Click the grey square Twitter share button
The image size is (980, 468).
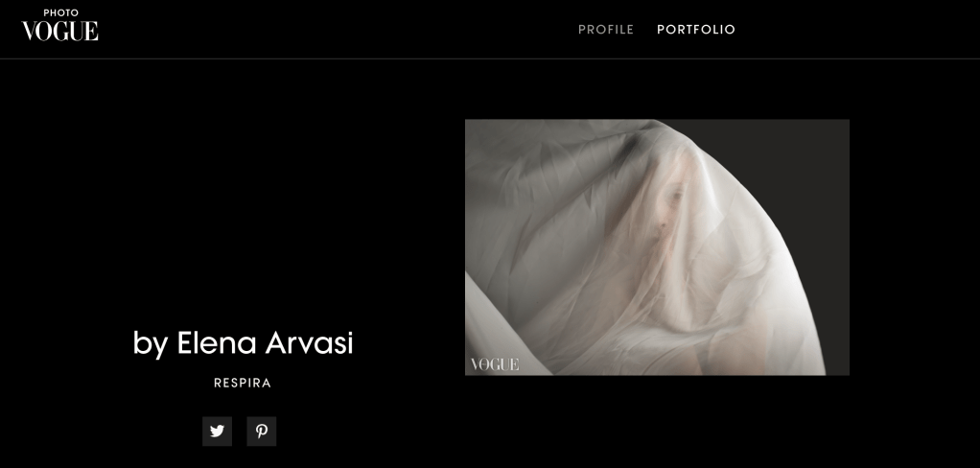[x=217, y=432]
